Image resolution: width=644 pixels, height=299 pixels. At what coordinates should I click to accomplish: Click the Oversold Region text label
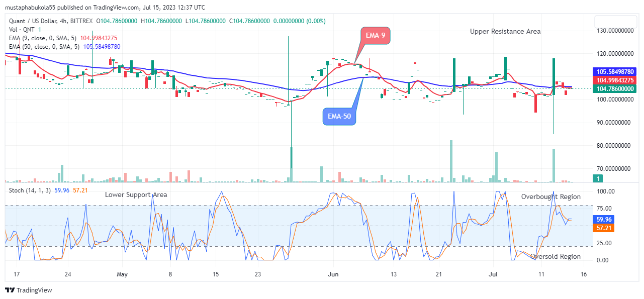point(556,256)
